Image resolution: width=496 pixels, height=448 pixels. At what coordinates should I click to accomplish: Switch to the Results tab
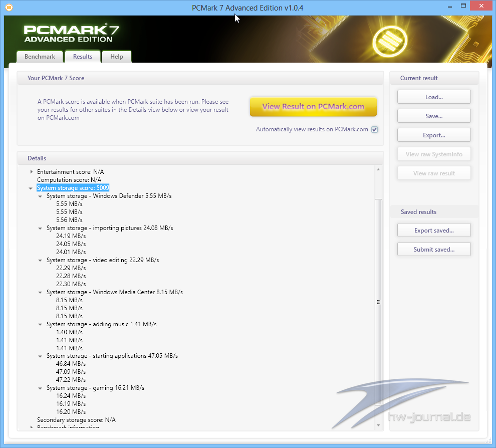click(x=83, y=57)
